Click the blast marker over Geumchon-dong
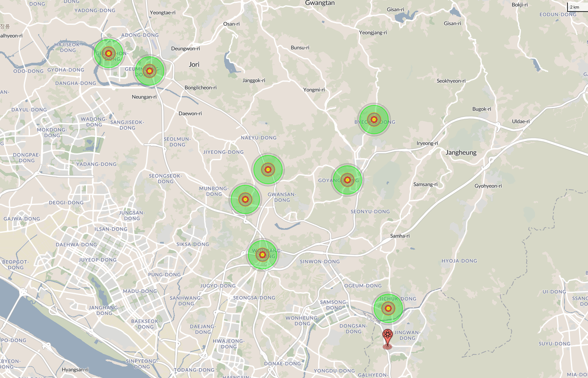 (109, 53)
